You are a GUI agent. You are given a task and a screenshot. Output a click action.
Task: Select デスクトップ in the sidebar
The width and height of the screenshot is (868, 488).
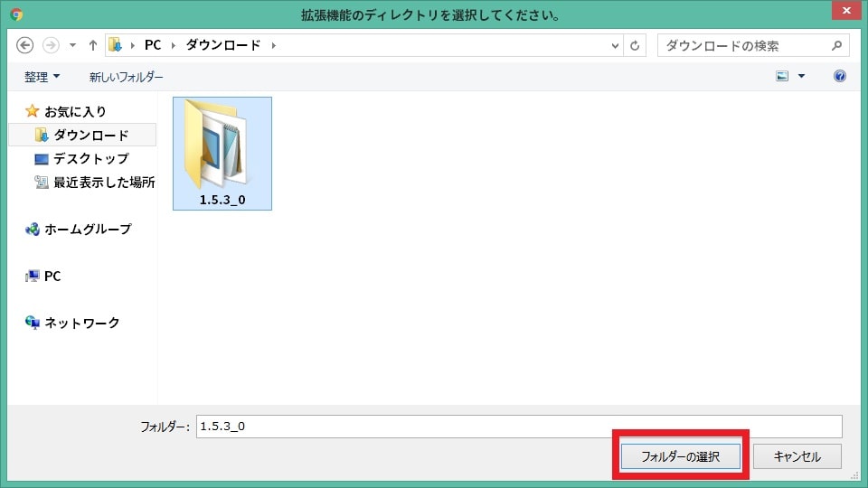click(91, 159)
